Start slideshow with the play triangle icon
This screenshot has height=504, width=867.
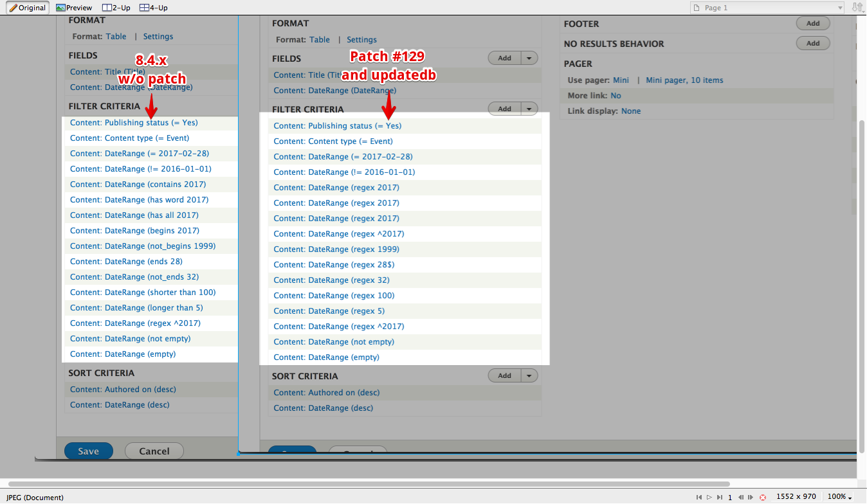709,497
